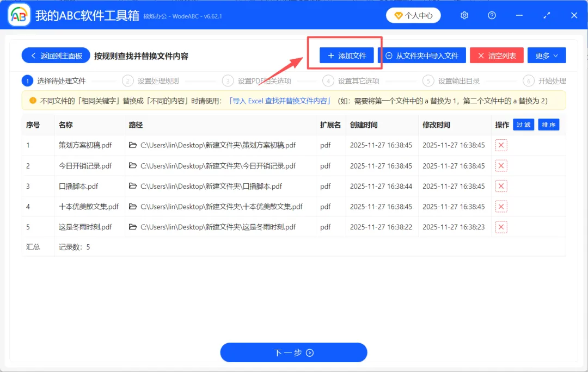Remove 口播脚本.pdf with red X
Image resolution: width=588 pixels, height=372 pixels.
[x=501, y=186]
